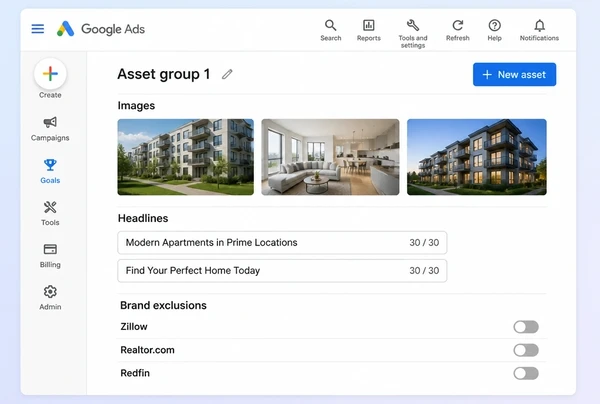Click the Zillow label
Image resolution: width=600 pixels, height=404 pixels.
coord(134,327)
